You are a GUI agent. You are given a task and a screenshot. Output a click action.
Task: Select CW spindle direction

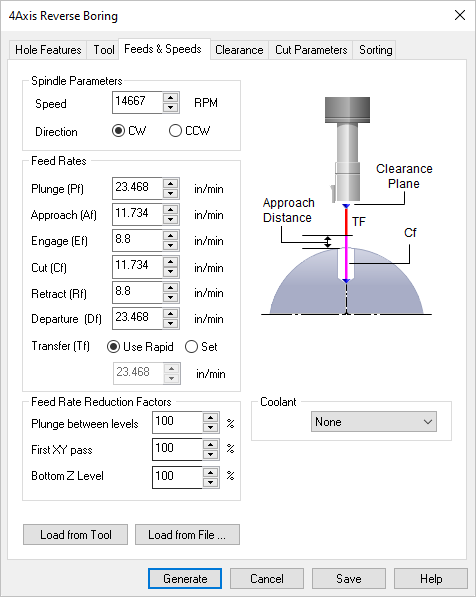[129, 131]
